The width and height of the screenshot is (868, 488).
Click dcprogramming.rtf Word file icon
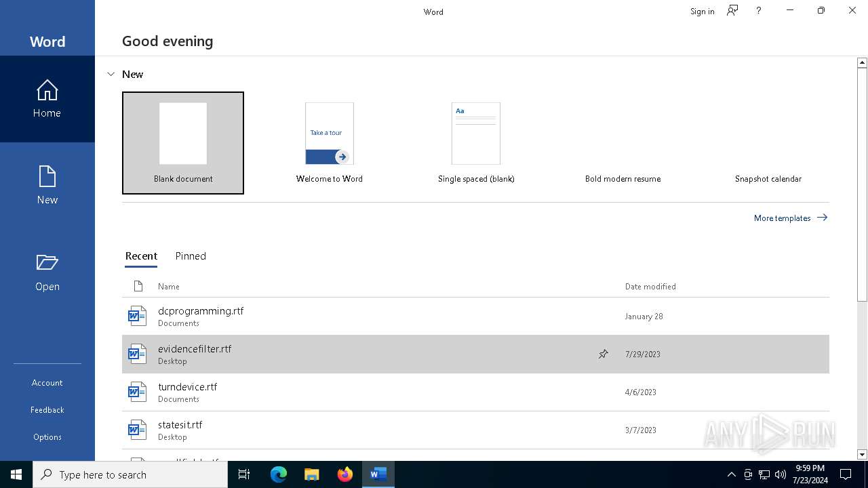pyautogui.click(x=138, y=316)
